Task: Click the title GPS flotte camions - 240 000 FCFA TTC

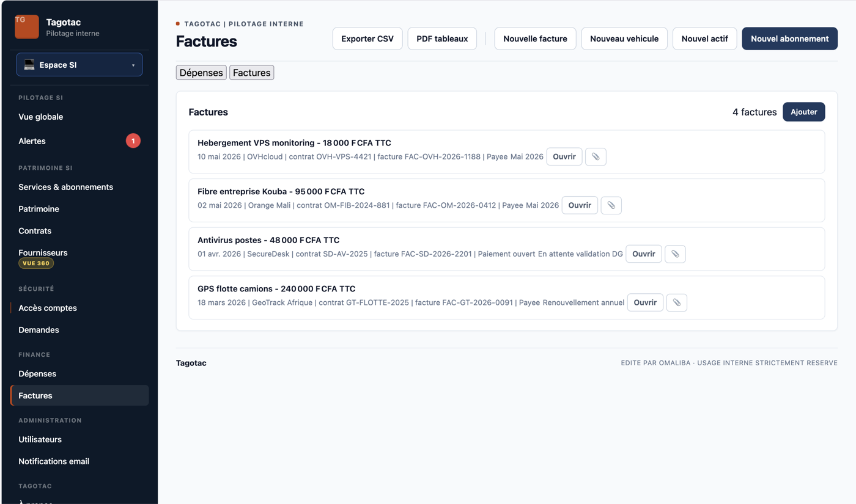Action: [x=276, y=289]
